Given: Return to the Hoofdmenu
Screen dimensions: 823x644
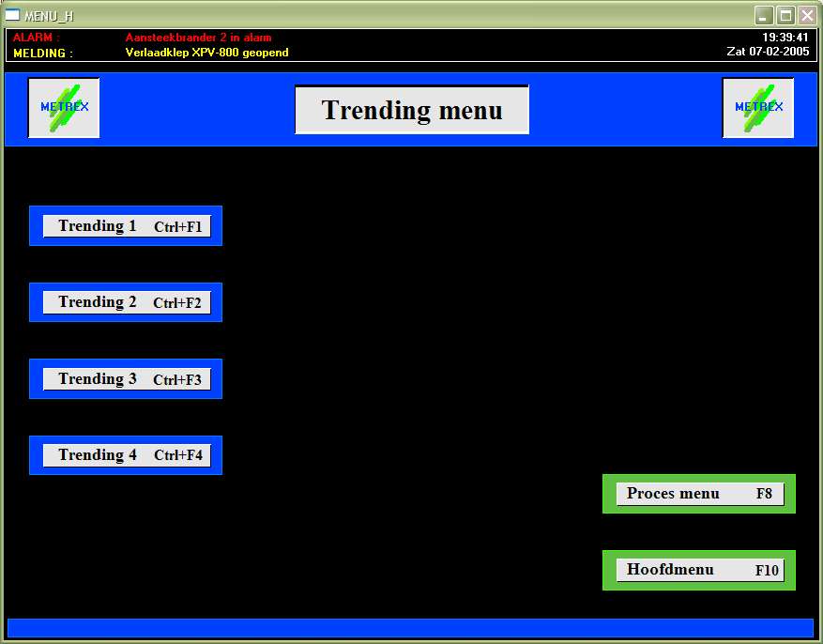Looking at the screenshot, I should [699, 570].
